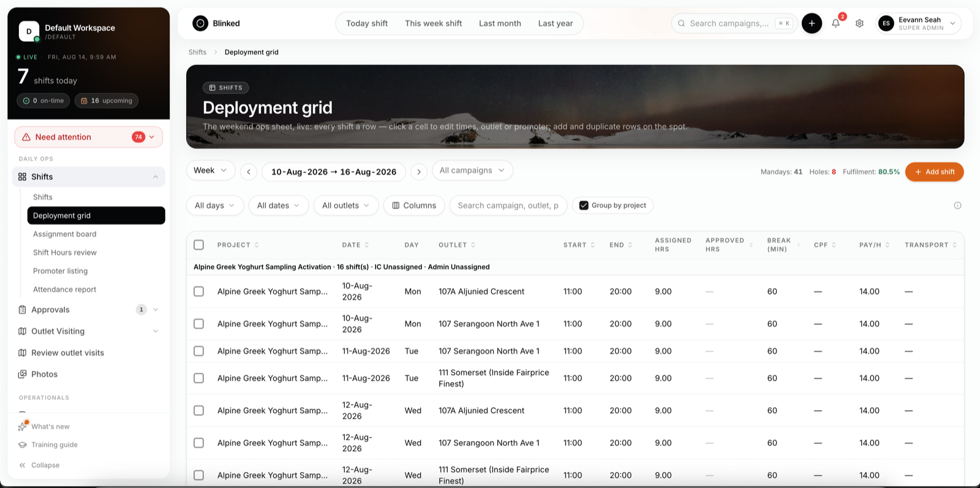Open the All outlets filter
Image resolution: width=980 pixels, height=488 pixels.
click(346, 205)
